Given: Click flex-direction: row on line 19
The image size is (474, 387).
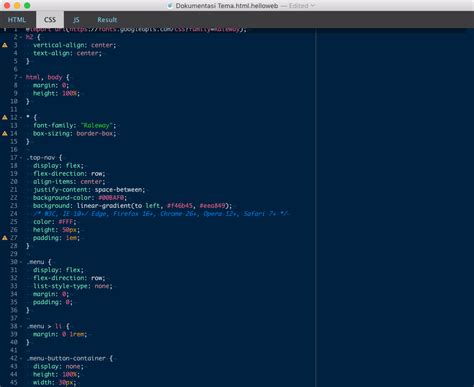Looking at the screenshot, I should (69, 174).
